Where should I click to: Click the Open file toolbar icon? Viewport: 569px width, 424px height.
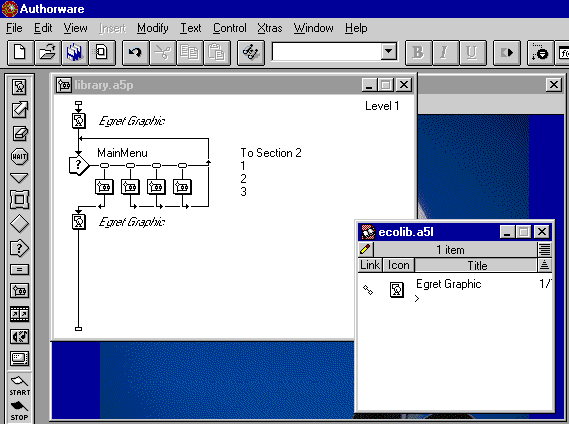pyautogui.click(x=48, y=53)
